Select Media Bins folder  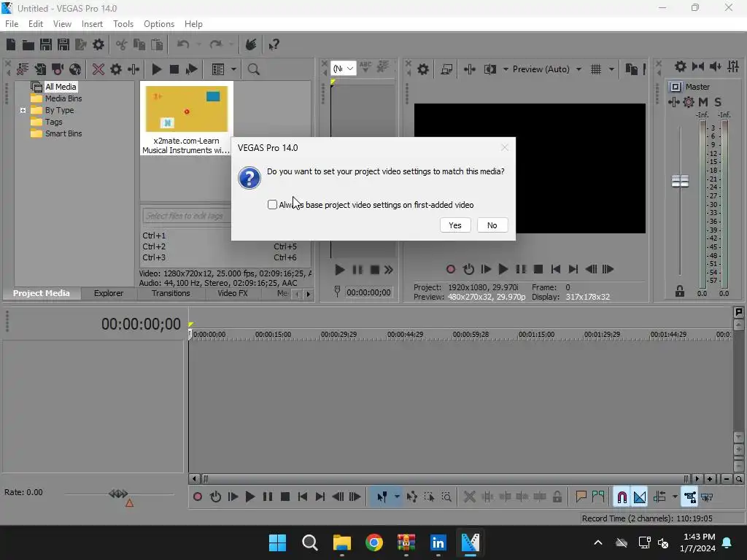(x=63, y=98)
